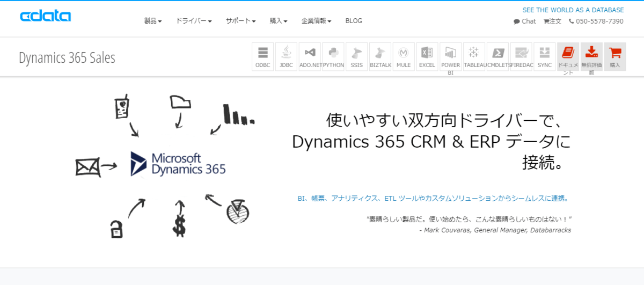Viewport: 644px width, 285px height.
Task: Open the BLOG menu item
Action: pyautogui.click(x=354, y=21)
